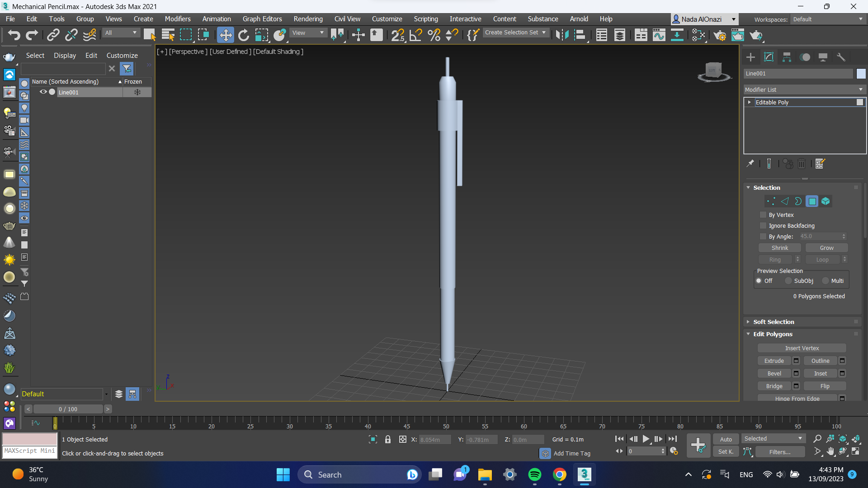The image size is (868, 488).
Task: Select Edge sub-object level icon
Action: pos(785,201)
